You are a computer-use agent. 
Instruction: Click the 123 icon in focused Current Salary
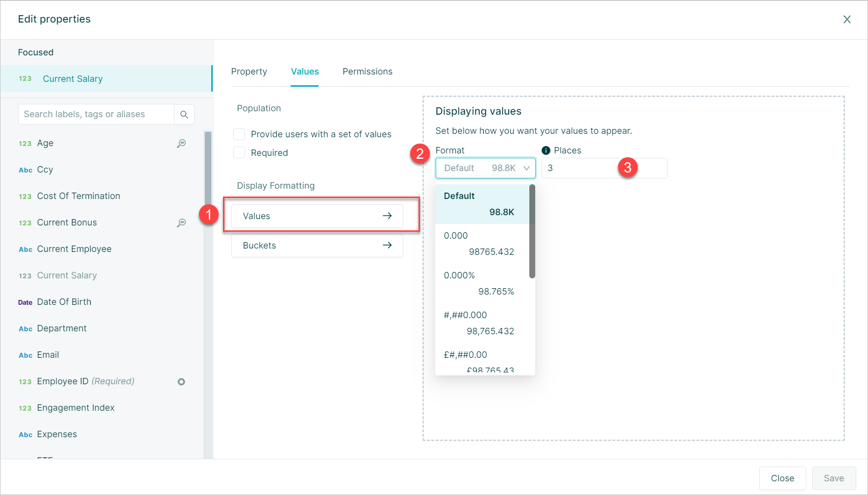pos(25,78)
